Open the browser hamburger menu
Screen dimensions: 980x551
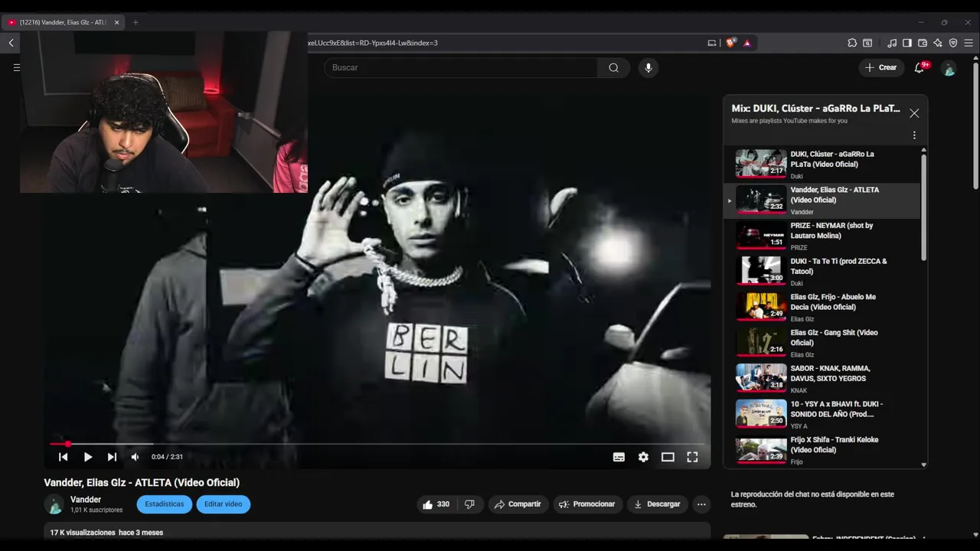point(969,43)
